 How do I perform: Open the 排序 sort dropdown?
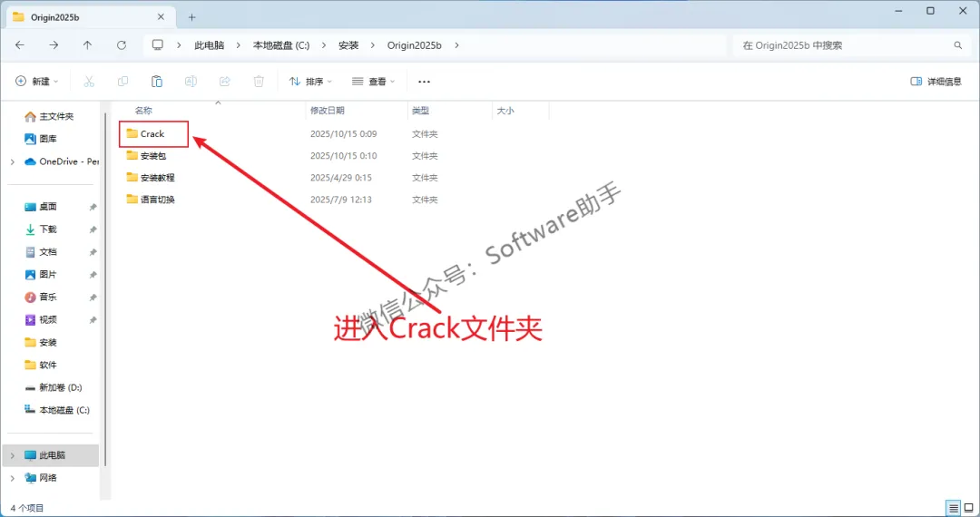(310, 81)
